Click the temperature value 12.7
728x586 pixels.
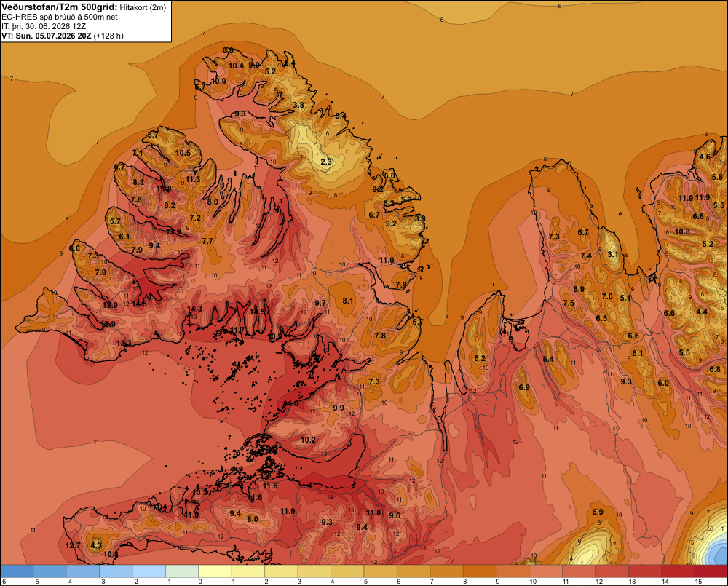[x=73, y=546]
